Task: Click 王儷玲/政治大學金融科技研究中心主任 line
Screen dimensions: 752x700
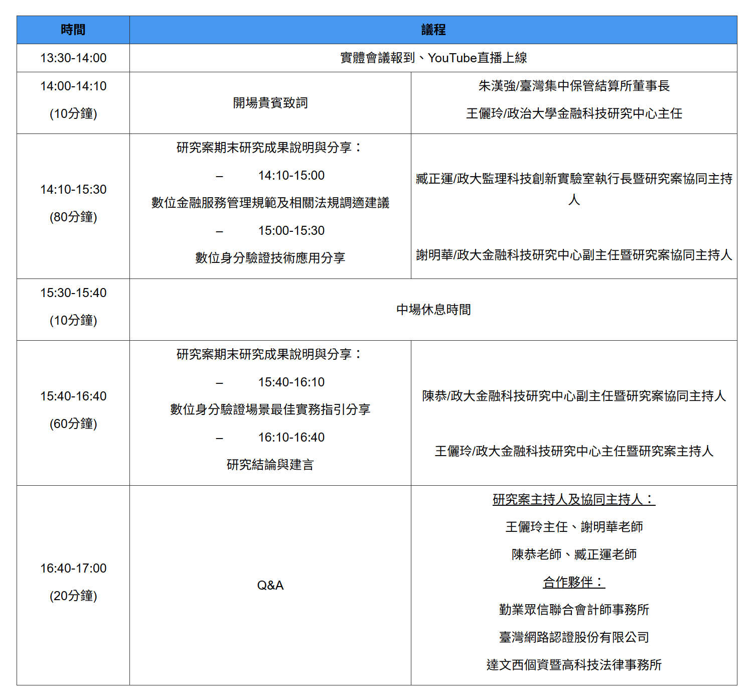Action: tap(574, 114)
